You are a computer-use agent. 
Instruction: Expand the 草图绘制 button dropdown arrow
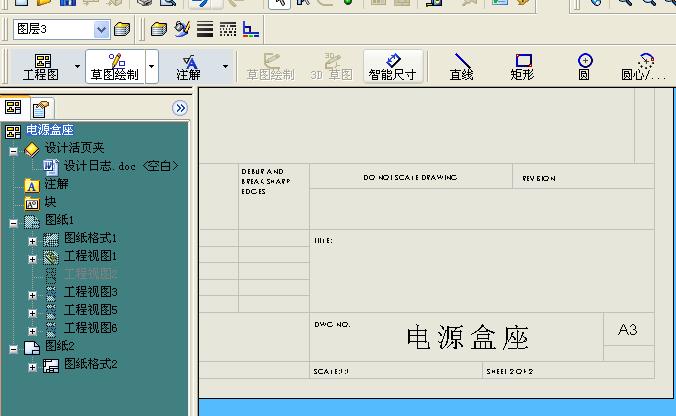[x=152, y=67]
